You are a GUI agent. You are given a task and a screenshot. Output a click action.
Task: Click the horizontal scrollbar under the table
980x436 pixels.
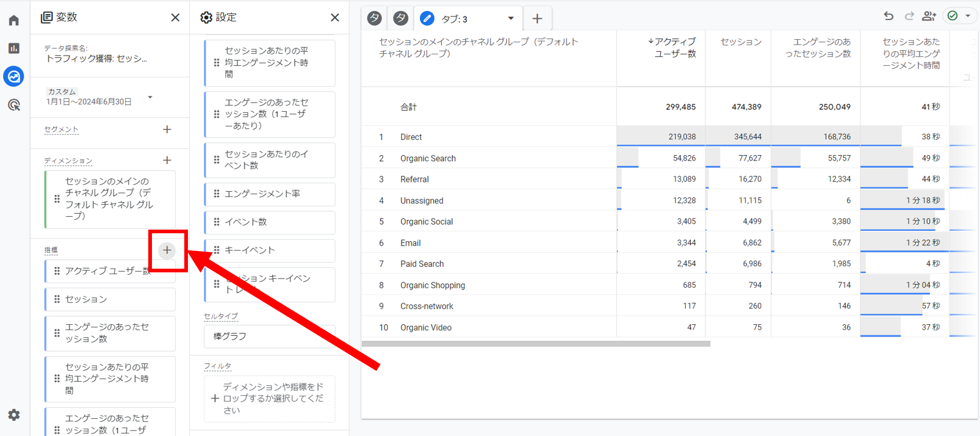pyautogui.click(x=536, y=344)
